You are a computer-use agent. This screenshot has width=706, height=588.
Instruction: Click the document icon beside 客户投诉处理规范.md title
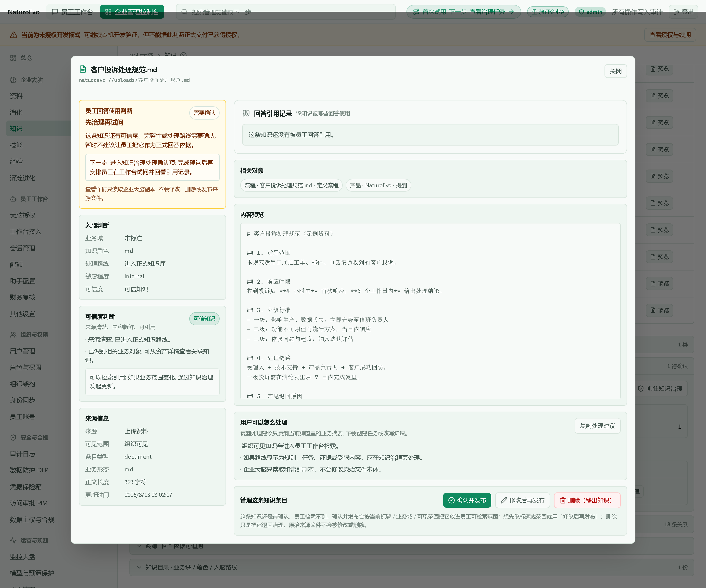[83, 70]
